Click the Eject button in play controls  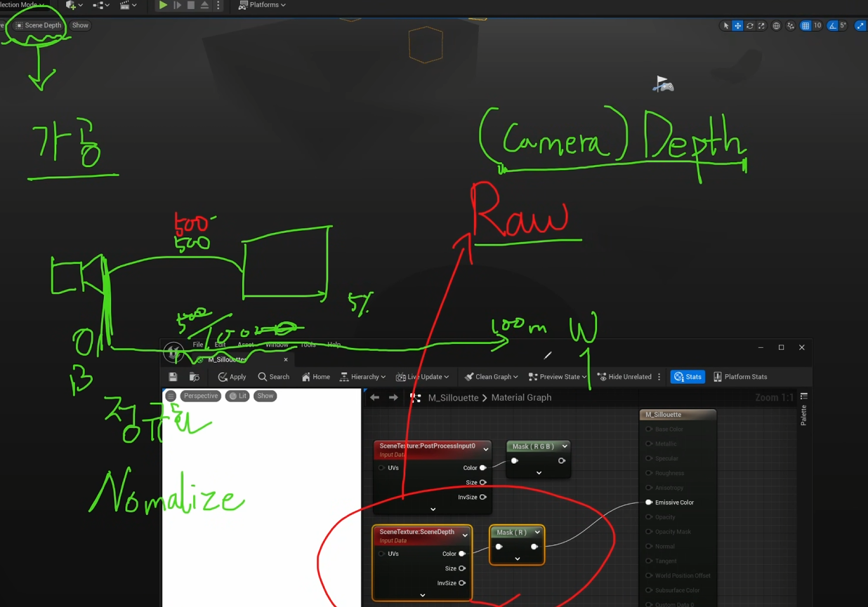[x=204, y=5]
